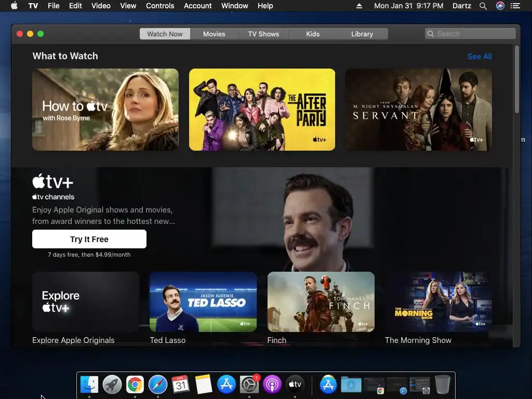Image resolution: width=532 pixels, height=399 pixels.
Task: Open the Apple menu
Action: click(x=14, y=6)
